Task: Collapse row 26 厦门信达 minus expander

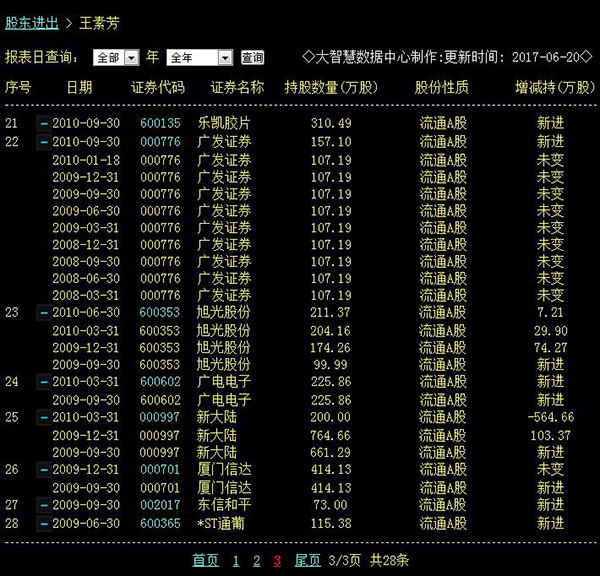Action: [44, 469]
